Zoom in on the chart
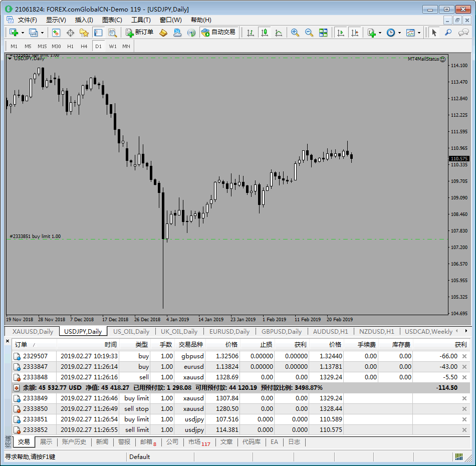 pos(295,33)
